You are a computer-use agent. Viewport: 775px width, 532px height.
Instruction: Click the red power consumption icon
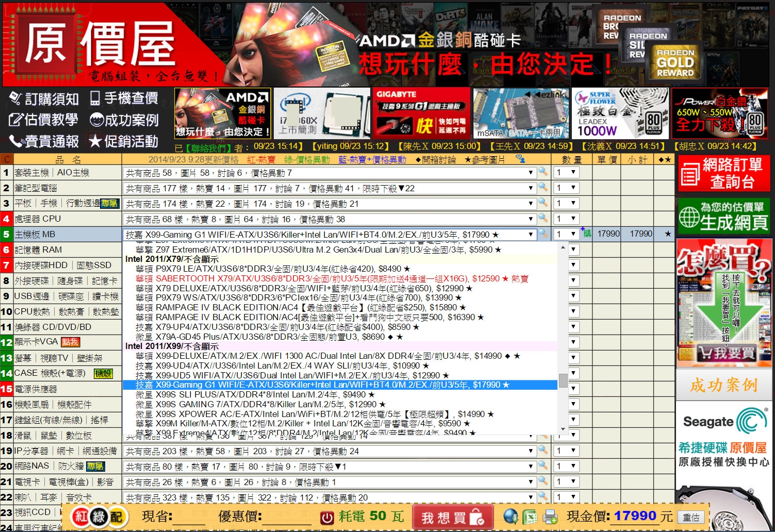pos(327,518)
